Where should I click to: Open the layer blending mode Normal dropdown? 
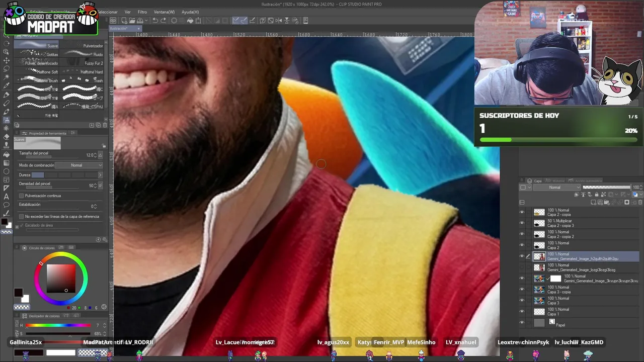click(x=556, y=187)
